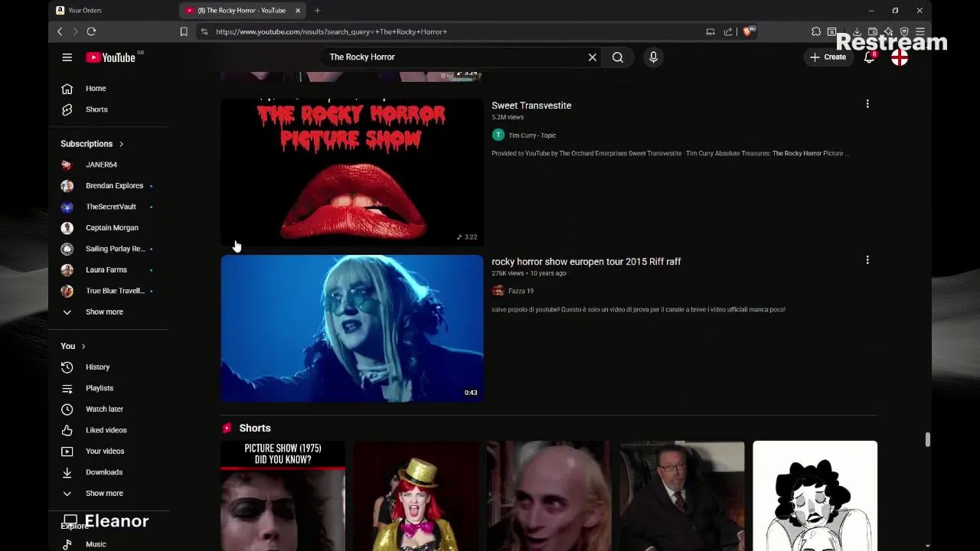Bookmark this page
This screenshot has height=551, width=980.
(184, 31)
